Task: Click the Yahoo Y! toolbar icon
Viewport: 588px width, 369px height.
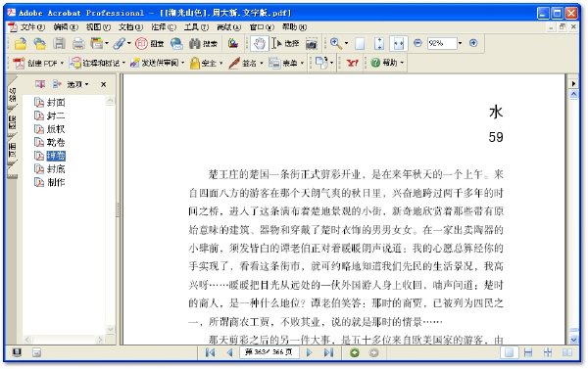Action: (x=352, y=63)
